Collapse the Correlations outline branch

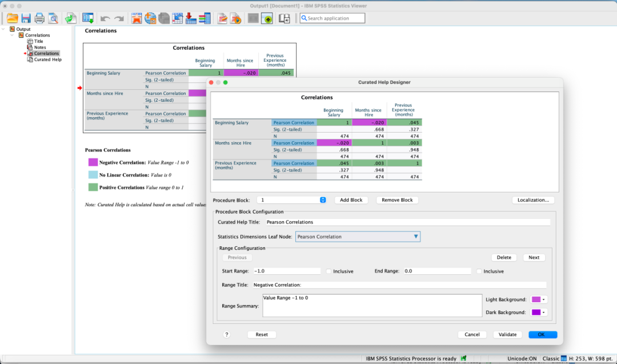(x=12, y=35)
